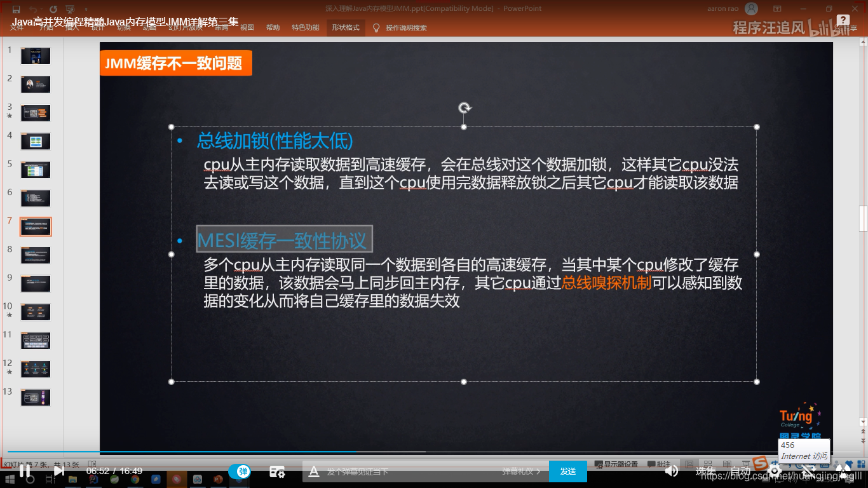Open the player help question-mark icon
The width and height of the screenshot is (868, 488).
coord(843,21)
